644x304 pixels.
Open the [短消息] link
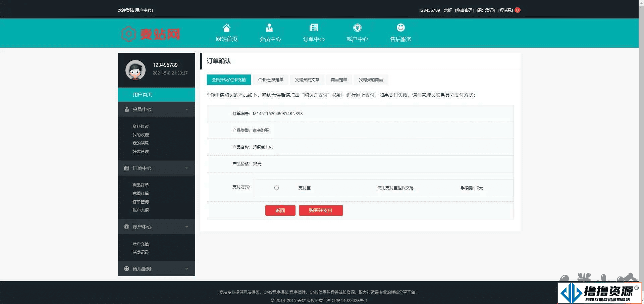click(505, 10)
